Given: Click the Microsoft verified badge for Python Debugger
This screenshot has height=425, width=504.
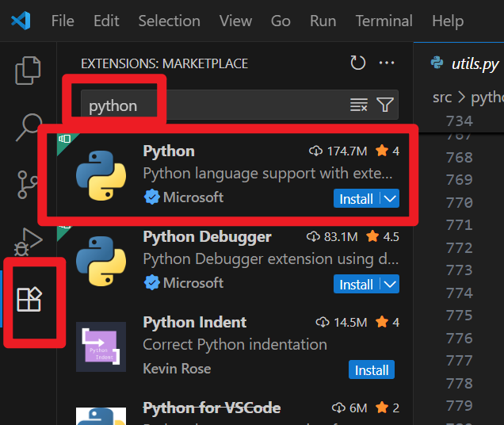Looking at the screenshot, I should click(x=151, y=282).
